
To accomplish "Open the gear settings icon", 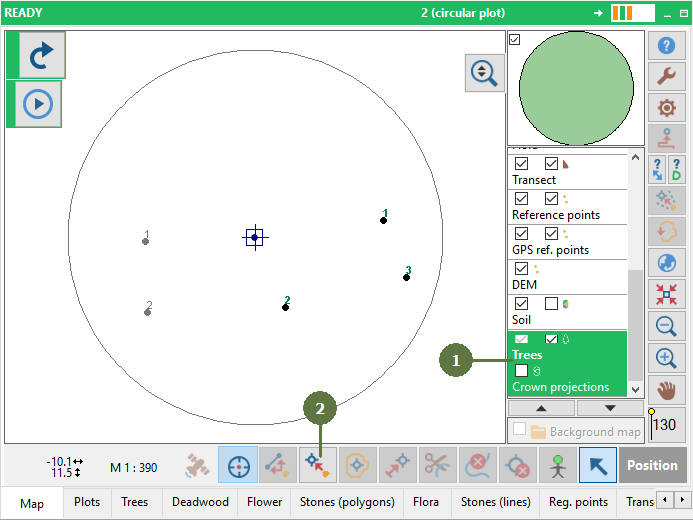I will pos(666,107).
